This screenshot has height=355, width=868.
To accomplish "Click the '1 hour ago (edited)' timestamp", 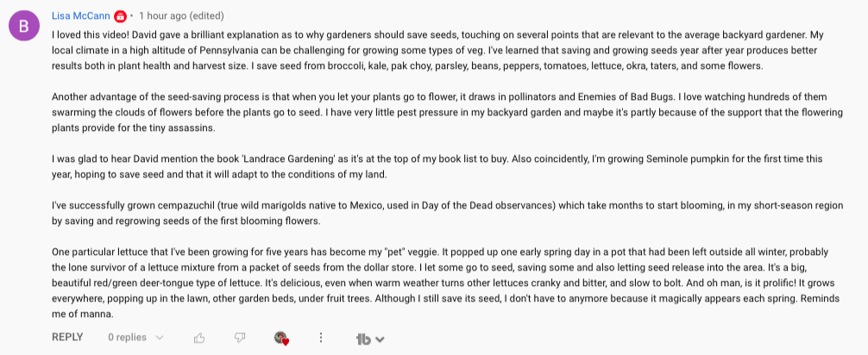I will (181, 16).
